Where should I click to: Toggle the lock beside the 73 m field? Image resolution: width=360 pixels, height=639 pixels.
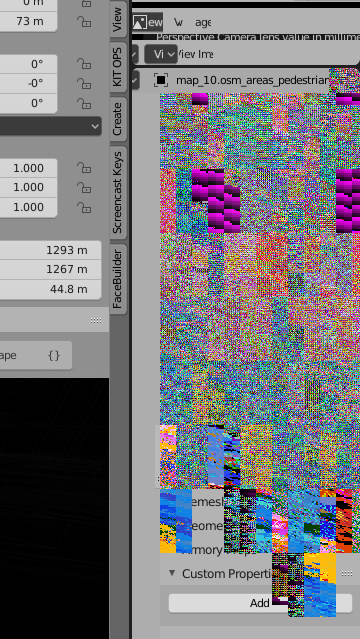tap(84, 21)
